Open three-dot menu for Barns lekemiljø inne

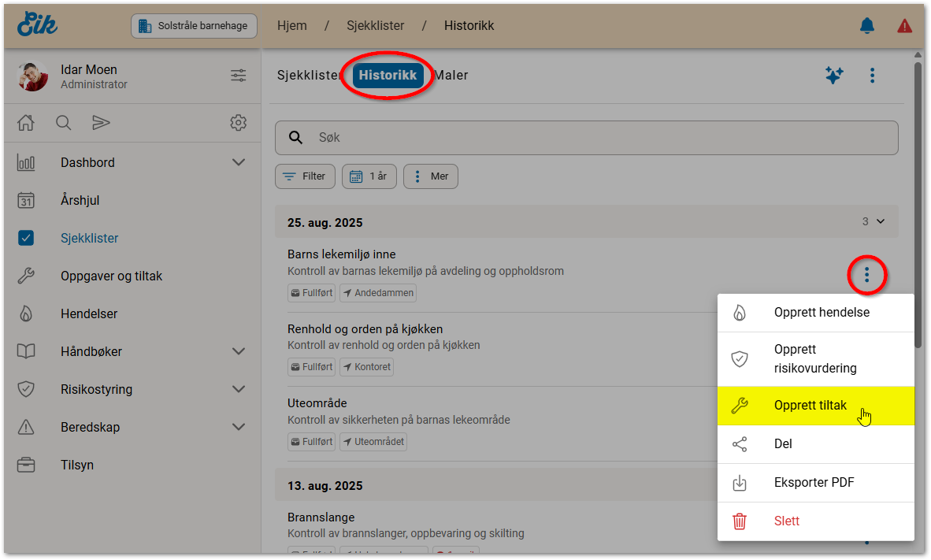point(867,275)
